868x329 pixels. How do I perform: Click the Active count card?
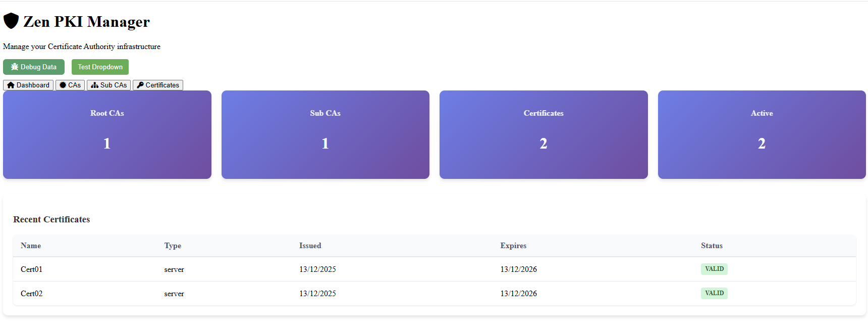tap(762, 134)
